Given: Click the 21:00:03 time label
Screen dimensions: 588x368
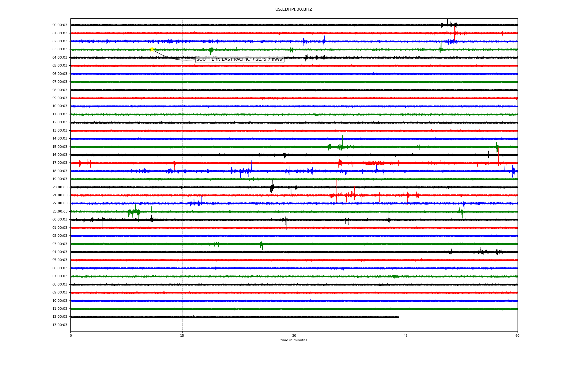Looking at the screenshot, I should click(60, 195).
